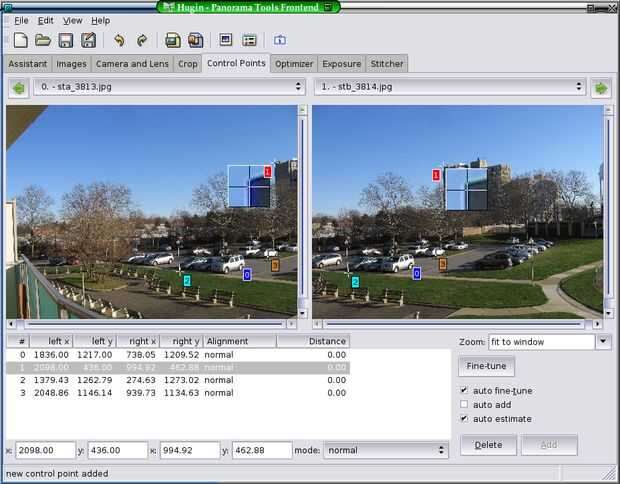Select control point marker 1 in left image

coord(268,172)
